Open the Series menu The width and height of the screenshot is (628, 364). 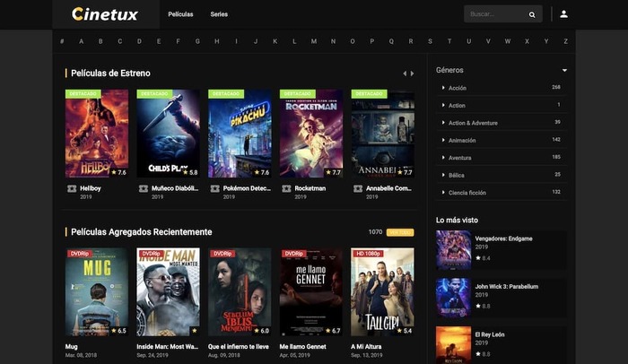pos(219,14)
